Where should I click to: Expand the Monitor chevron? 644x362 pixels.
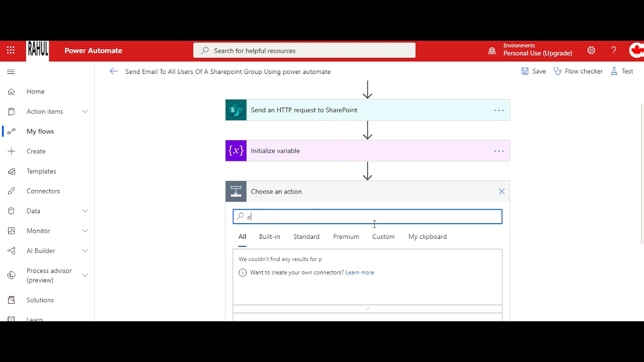[x=85, y=231]
